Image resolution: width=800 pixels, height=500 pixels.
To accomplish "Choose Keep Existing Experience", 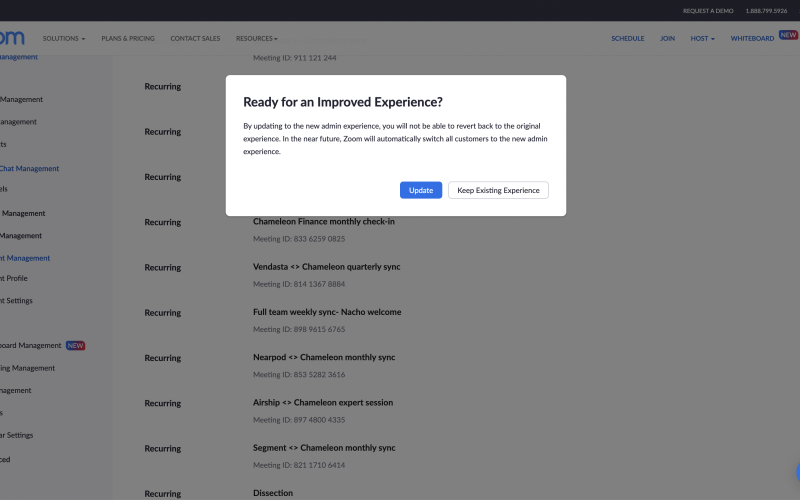I will point(498,190).
